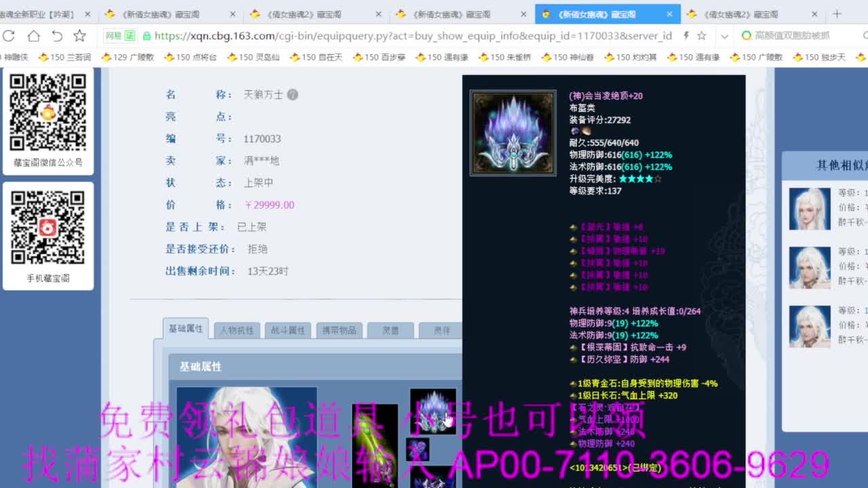Click 1级日长石 气血上限 +320 line
The height and width of the screenshot is (488, 868).
[x=623, y=396]
